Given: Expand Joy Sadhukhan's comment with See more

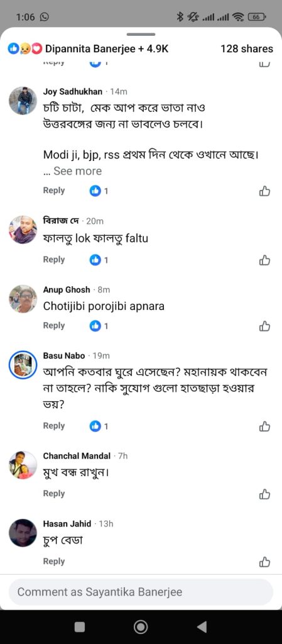Looking at the screenshot, I should coord(77,171).
